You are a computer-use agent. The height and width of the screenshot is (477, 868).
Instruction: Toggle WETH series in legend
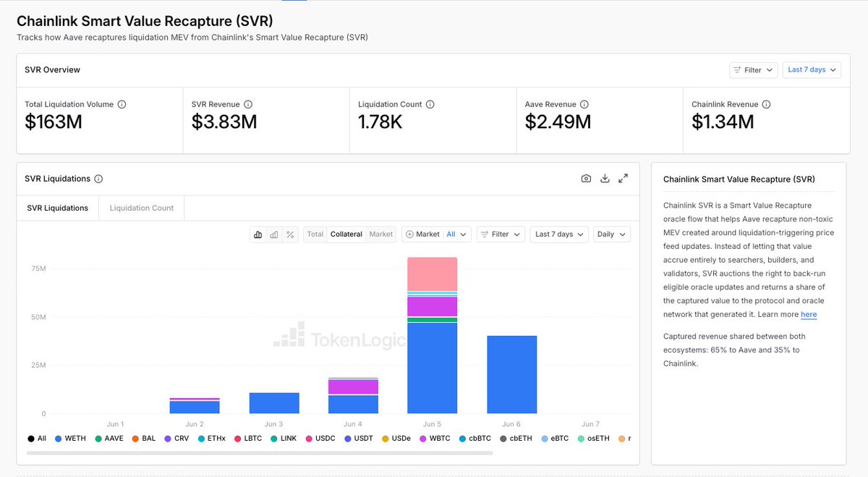point(69,439)
